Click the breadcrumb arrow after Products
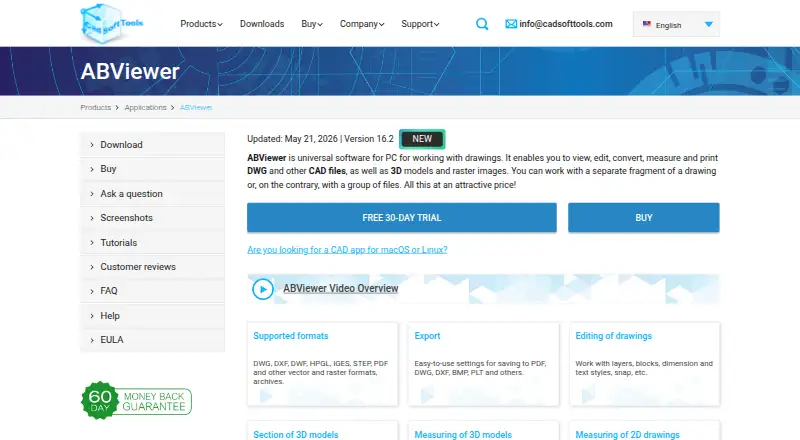Image resolution: width=800 pixels, height=440 pixels. point(117,108)
